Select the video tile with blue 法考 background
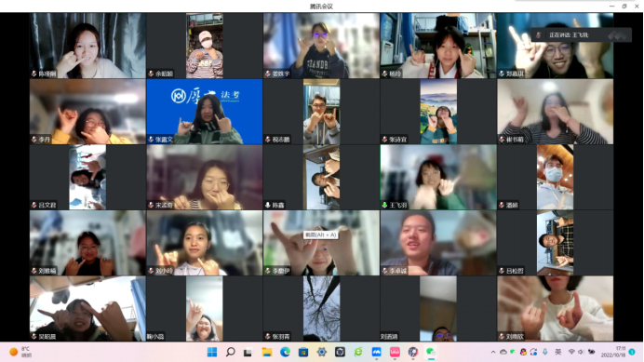 pos(205,112)
